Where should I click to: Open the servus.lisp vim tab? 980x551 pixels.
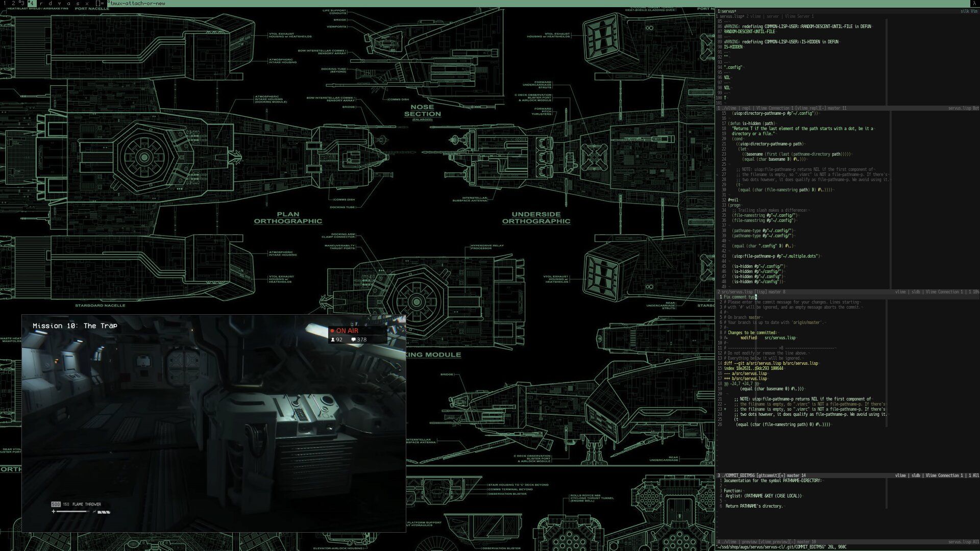click(730, 16)
